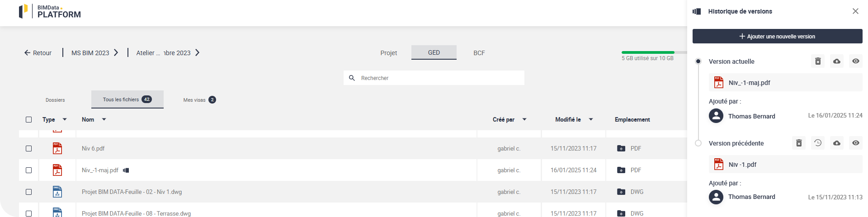Expand the Créé par filter arrow
Screen dimensions: 868x217
[x=524, y=119]
